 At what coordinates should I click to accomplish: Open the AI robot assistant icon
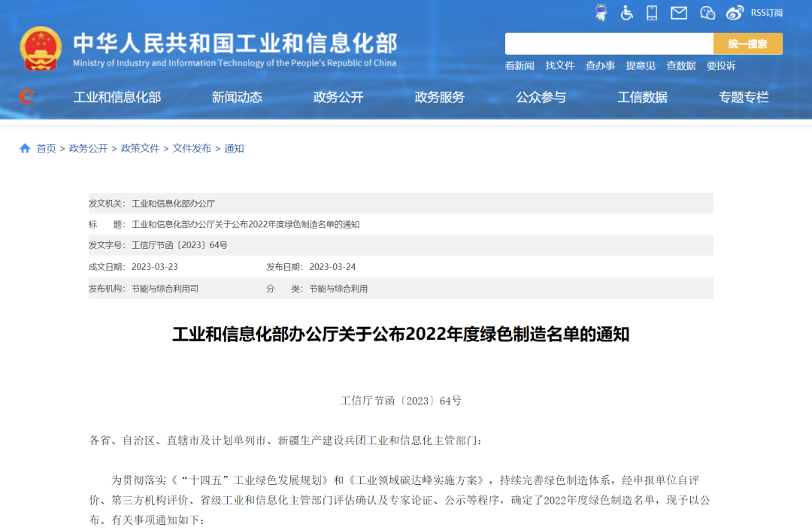[x=601, y=12]
